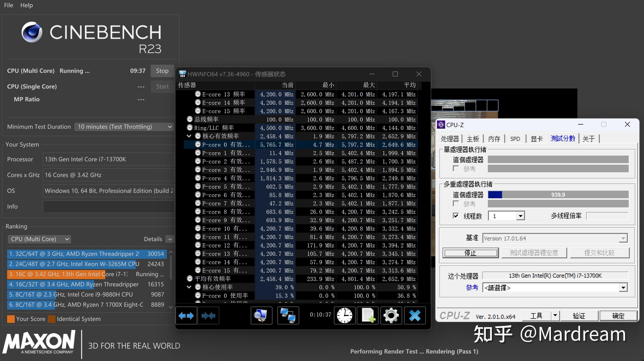Viewport: 644px width, 361px height.
Task: Start logging with the report-plus icon in HWiNFO
Action: click(368, 315)
